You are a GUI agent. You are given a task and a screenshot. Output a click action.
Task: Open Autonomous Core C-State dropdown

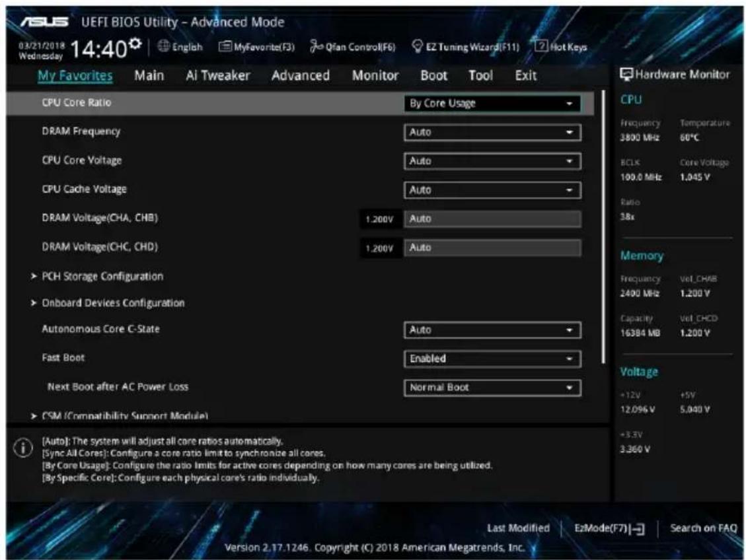click(x=492, y=330)
